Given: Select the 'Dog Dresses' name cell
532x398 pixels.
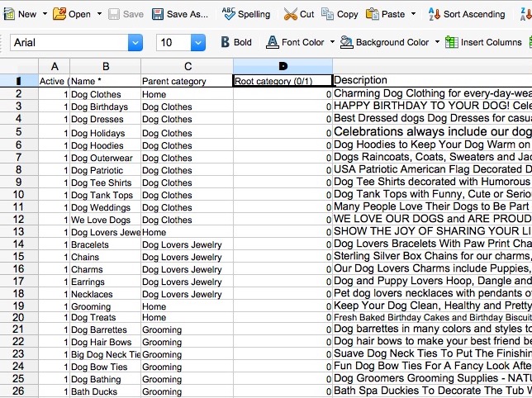Looking at the screenshot, I should pyautogui.click(x=106, y=119).
